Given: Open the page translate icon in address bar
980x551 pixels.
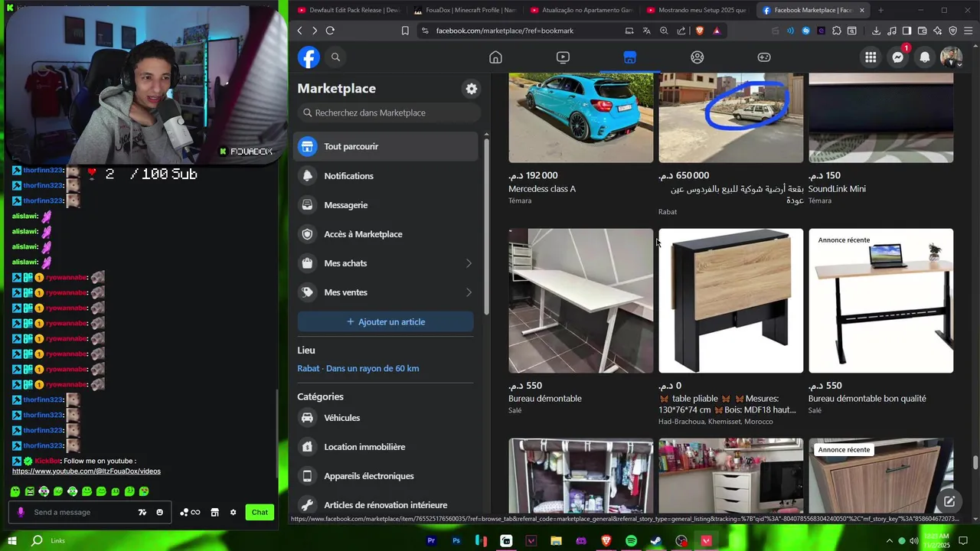Looking at the screenshot, I should (x=646, y=31).
